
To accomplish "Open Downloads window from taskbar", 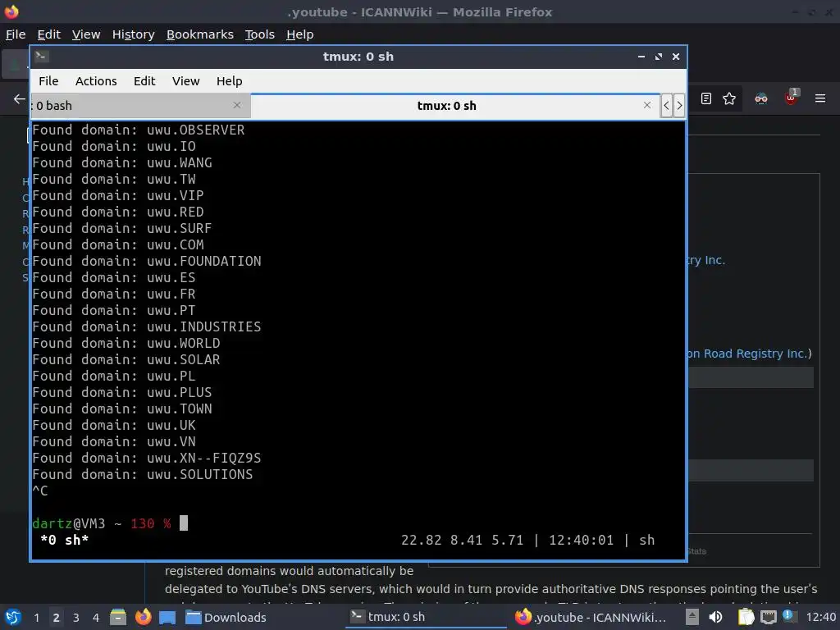I will pyautogui.click(x=226, y=617).
